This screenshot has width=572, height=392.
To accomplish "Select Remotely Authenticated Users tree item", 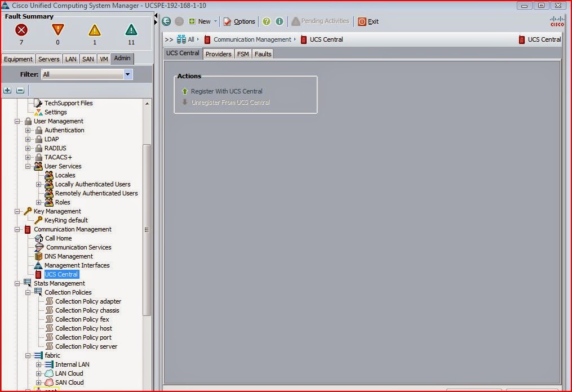I will click(96, 193).
